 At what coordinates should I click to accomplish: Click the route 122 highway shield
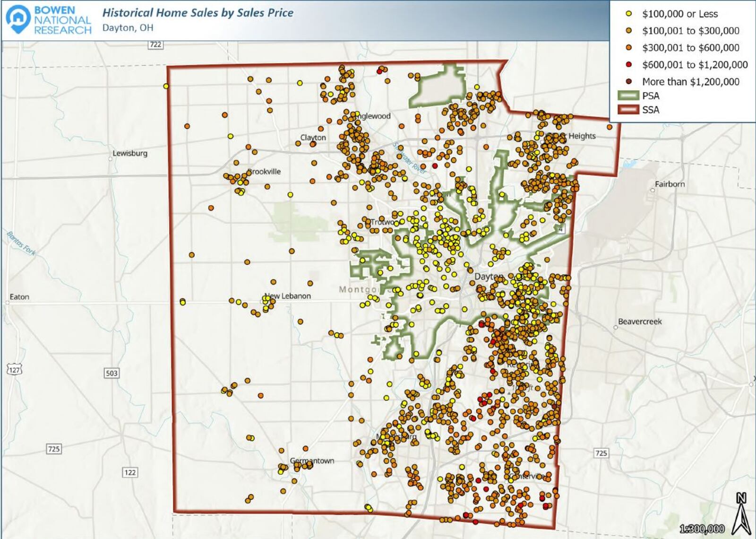[129, 472]
